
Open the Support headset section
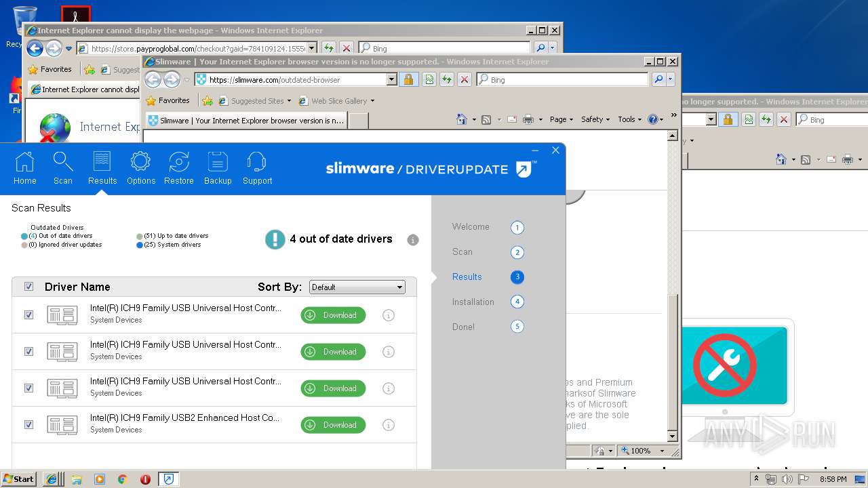(257, 168)
